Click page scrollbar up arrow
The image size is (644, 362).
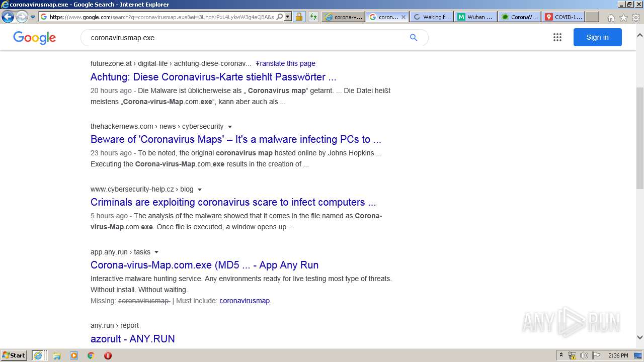tap(639, 36)
